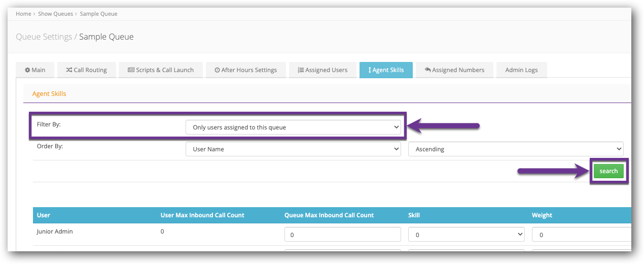Open the Ascending sort direction dropdown

[515, 149]
